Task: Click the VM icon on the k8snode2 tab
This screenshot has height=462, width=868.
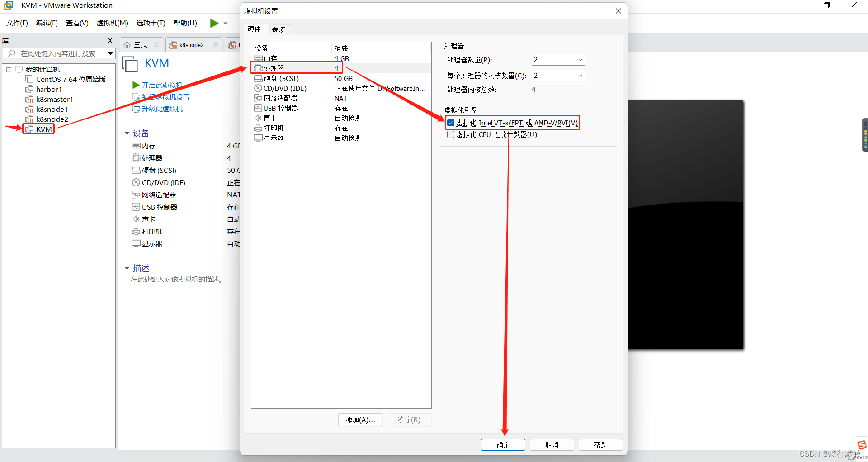Action: click(173, 45)
